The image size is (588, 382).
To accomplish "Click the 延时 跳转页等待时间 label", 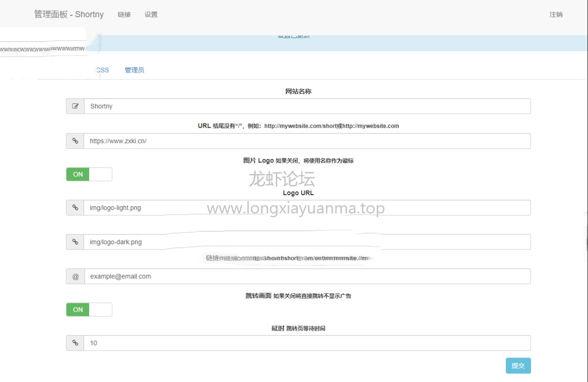I will click(299, 328).
